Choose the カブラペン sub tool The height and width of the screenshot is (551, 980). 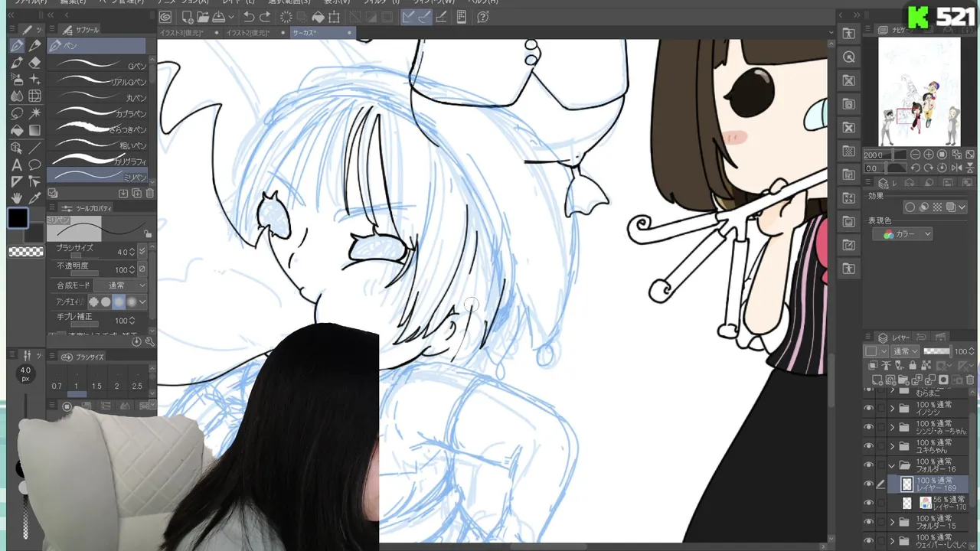(98, 114)
